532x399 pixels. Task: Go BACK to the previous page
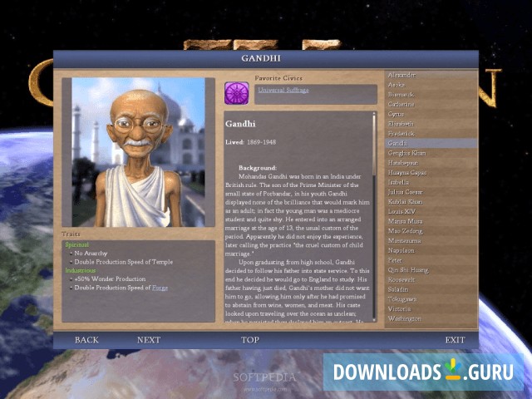click(x=86, y=340)
